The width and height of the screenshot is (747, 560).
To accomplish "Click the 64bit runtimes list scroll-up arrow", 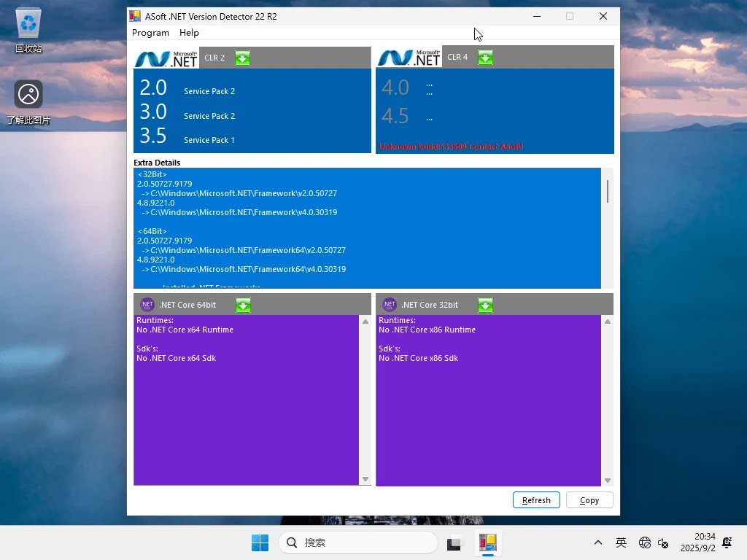I will pyautogui.click(x=365, y=322).
